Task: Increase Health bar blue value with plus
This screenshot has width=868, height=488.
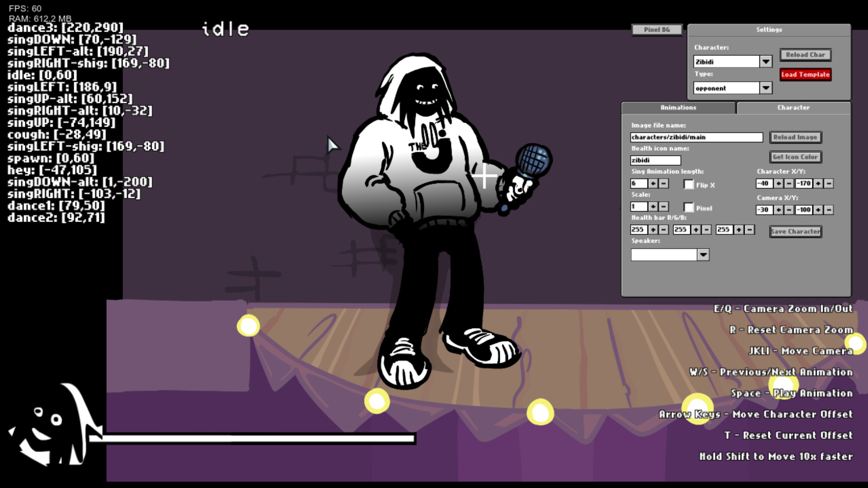Action: (739, 229)
